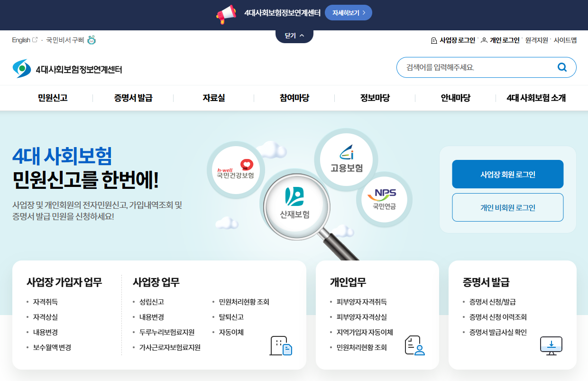Open the 정보마당 menu
588x381 pixels.
(375, 98)
